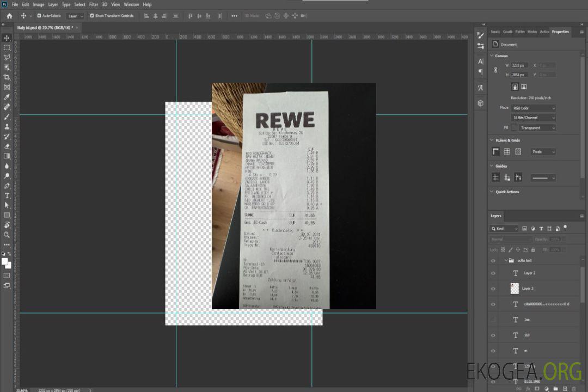Viewport: 588px width, 392px height.
Task: Open the Transparent fill dropdown
Action: (x=537, y=128)
